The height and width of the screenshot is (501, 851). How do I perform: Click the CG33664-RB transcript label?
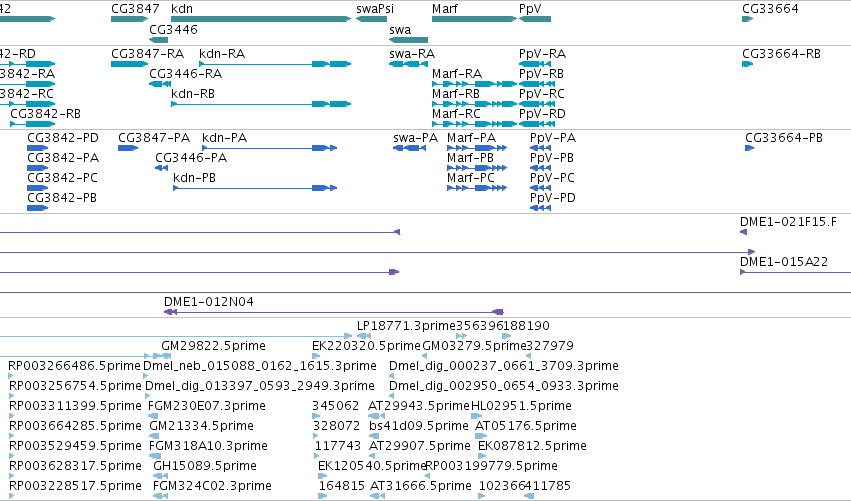click(x=782, y=54)
